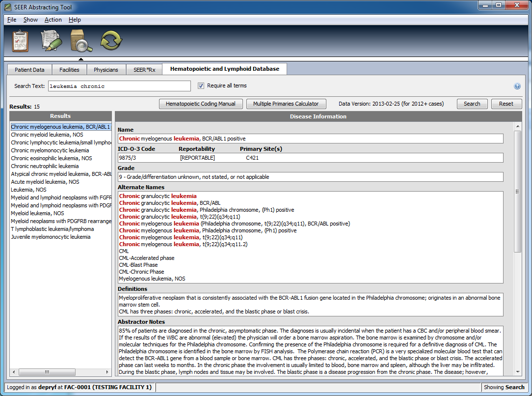Click the CML-Blast Phase alternate name
This screenshot has height=396, width=532.
click(x=138, y=265)
